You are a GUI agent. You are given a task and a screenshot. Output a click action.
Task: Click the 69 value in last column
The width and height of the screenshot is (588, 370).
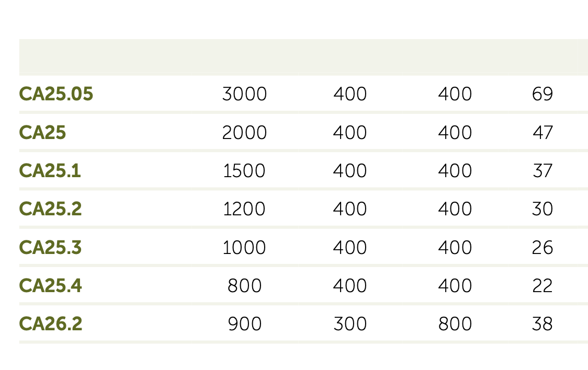pyautogui.click(x=542, y=95)
